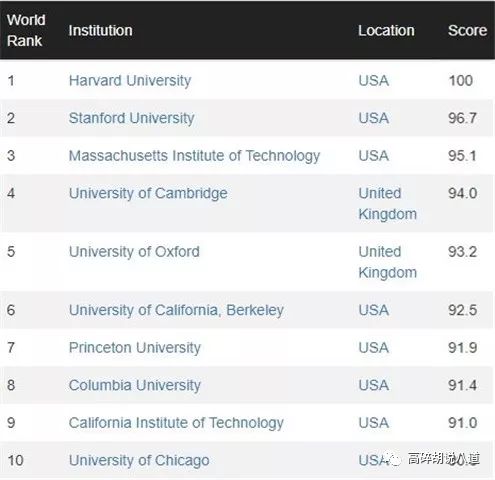495x480 pixels.
Task: Open the Harvard University link
Action: (x=130, y=81)
